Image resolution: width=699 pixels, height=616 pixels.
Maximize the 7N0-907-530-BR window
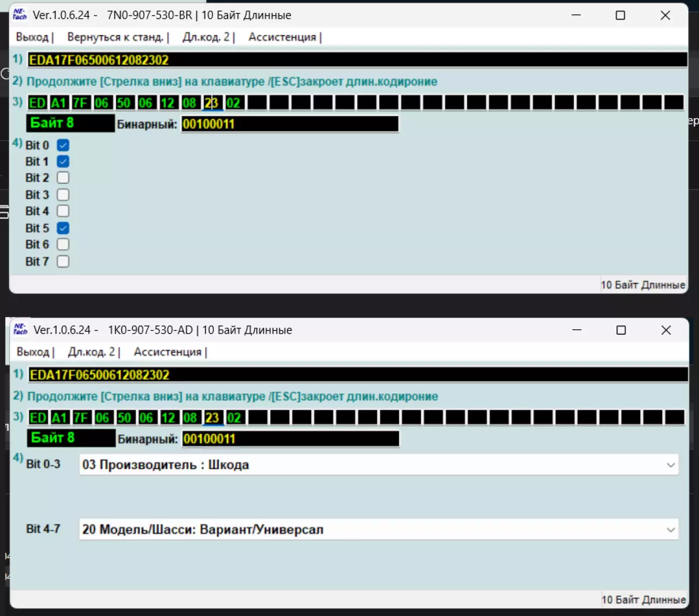point(620,15)
